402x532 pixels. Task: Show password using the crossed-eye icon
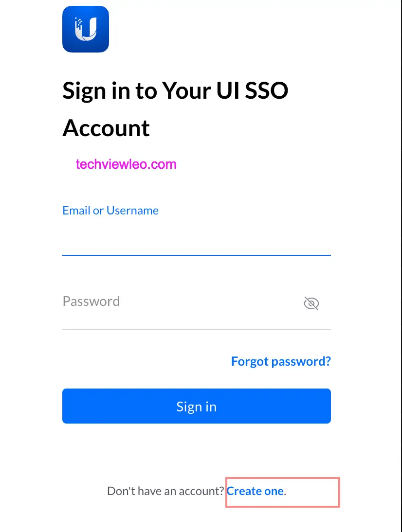311,304
